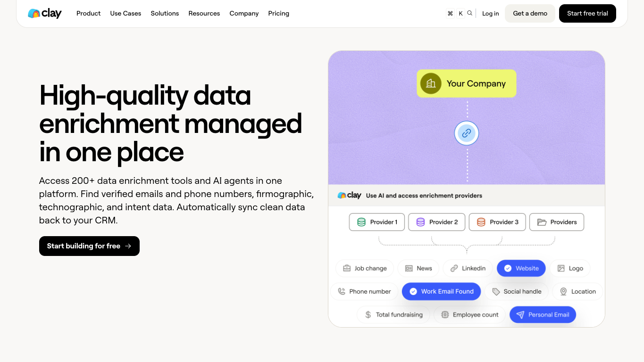Screen dimensions: 644x362
Task: Click the Providers folder chip
Action: point(557,222)
